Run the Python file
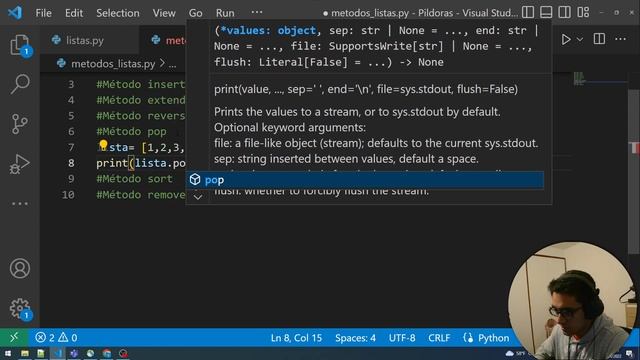The image size is (640, 360). pos(566,39)
